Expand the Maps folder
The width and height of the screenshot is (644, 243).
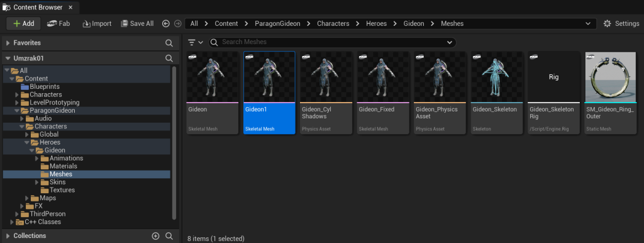pyautogui.click(x=26, y=198)
